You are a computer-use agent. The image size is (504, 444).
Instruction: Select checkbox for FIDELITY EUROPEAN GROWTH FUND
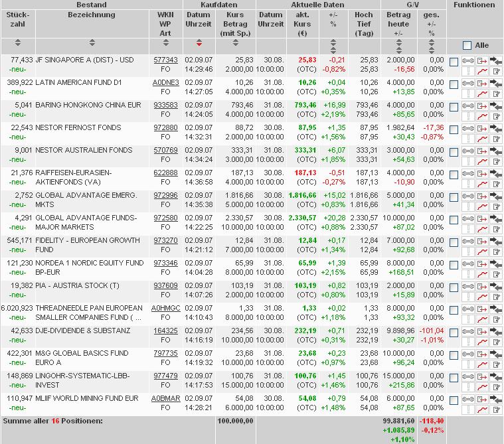point(454,242)
